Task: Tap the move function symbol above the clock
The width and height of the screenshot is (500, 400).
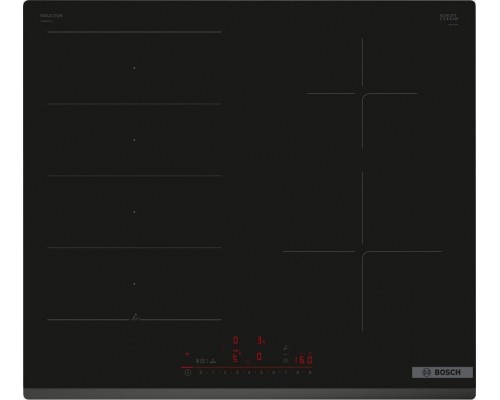Action: pos(285,348)
